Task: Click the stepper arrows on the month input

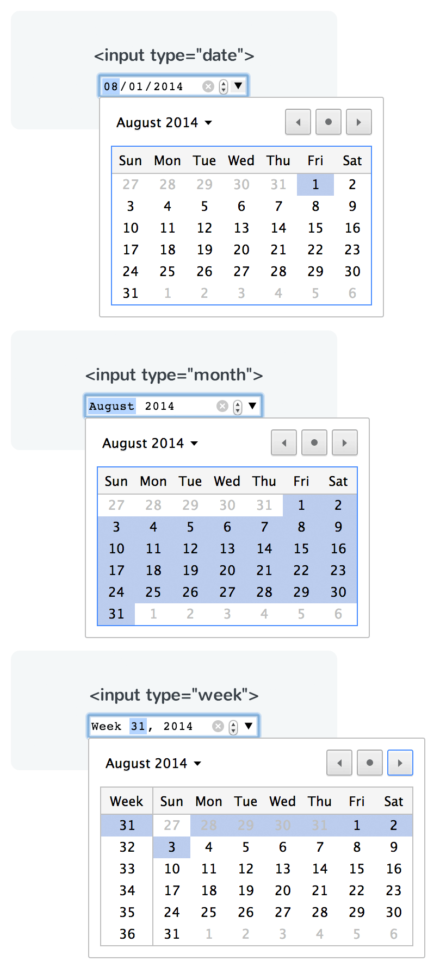Action: (x=237, y=405)
